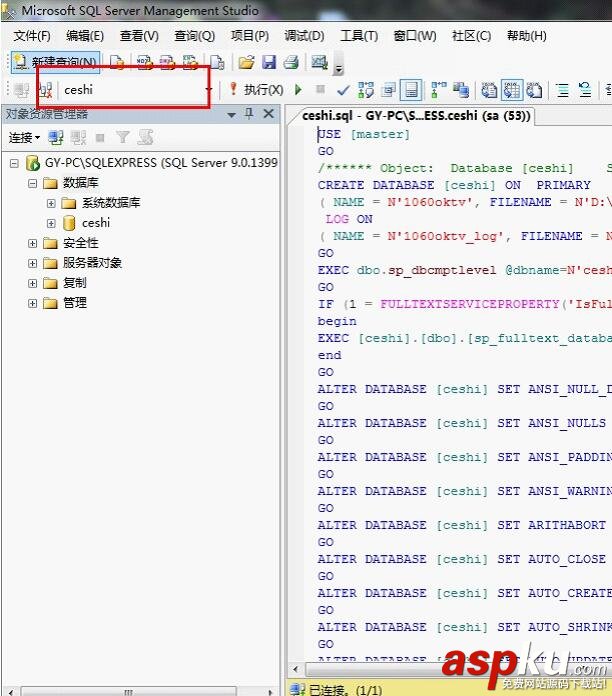Image resolution: width=612 pixels, height=696 pixels.
Task: Toggle IntelliSense Enabled
Action: click(411, 90)
